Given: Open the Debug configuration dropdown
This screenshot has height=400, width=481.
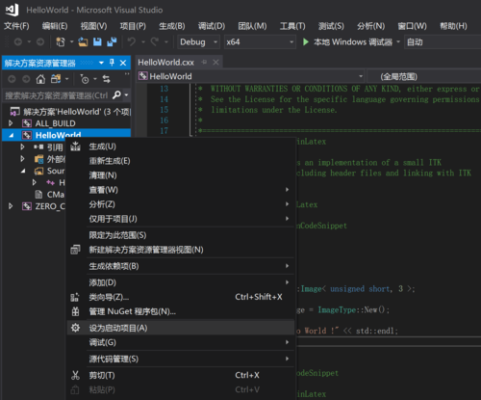Looking at the screenshot, I should [x=198, y=42].
